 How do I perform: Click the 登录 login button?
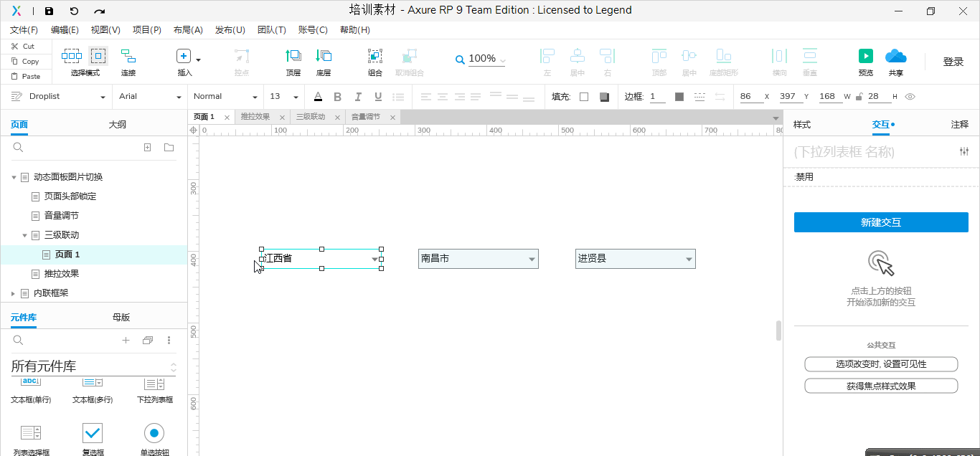pyautogui.click(x=953, y=62)
